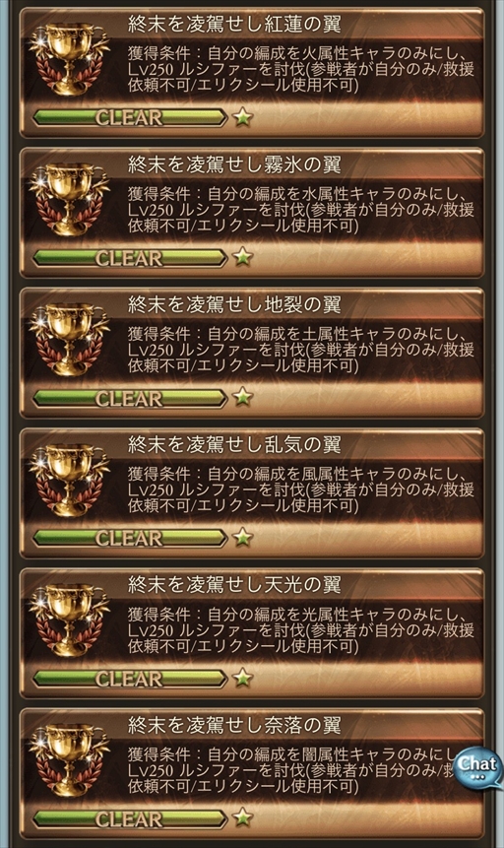Click the trophy icon for 天光の翼
This screenshot has width=504, height=848.
pyautogui.click(x=69, y=620)
